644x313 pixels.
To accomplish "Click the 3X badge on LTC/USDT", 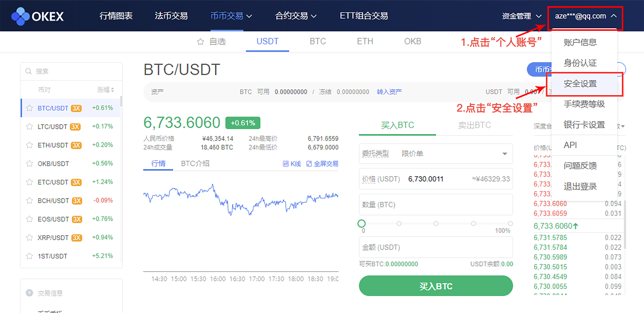I will [75, 127].
